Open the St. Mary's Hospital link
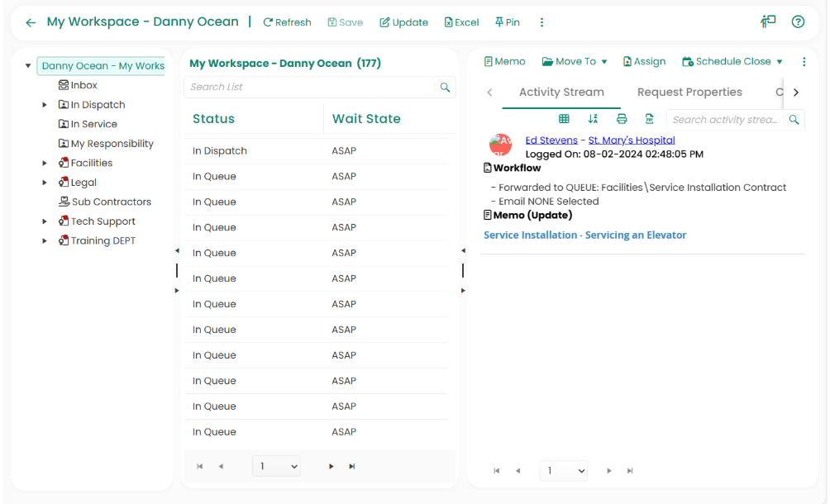The height and width of the screenshot is (504, 830). [632, 140]
